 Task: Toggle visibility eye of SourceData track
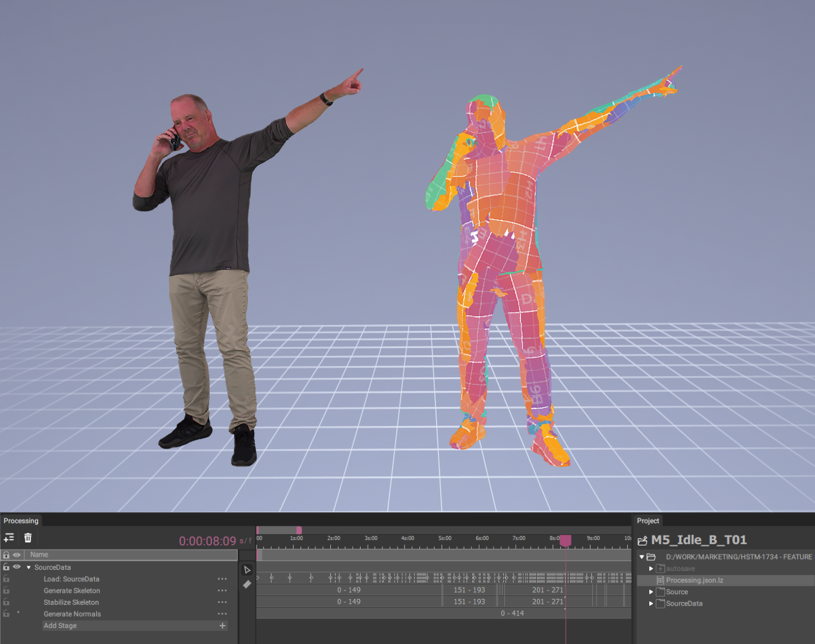tap(17, 567)
